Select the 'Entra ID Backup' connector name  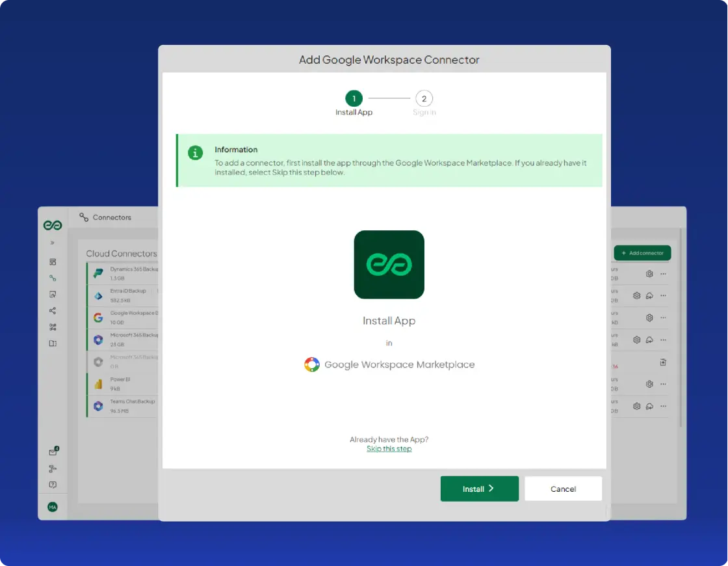[x=128, y=291]
